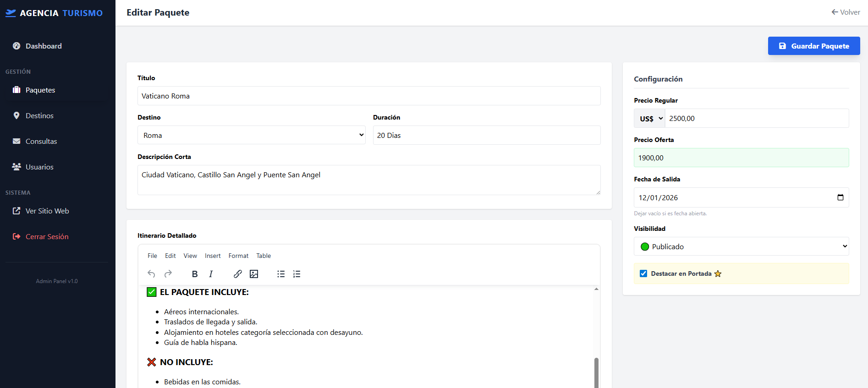
Task: Open the Format menu in the editor
Action: point(238,256)
